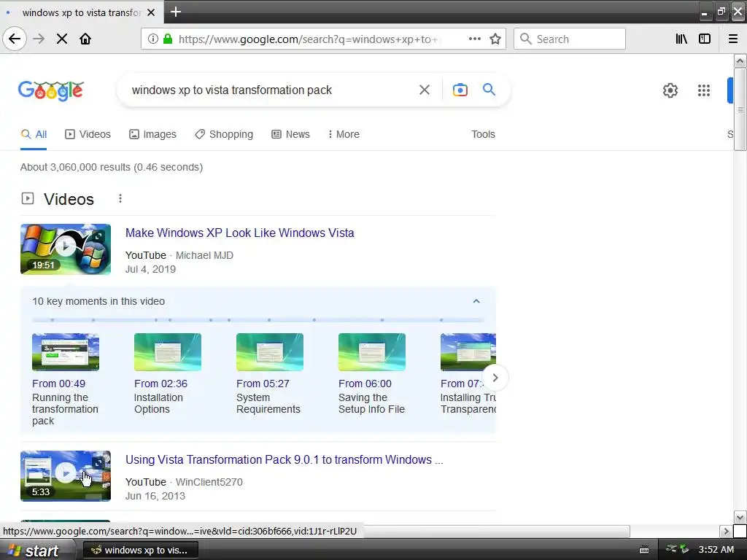Open search Tools options
Screen dimensions: 747x560
click(483, 134)
